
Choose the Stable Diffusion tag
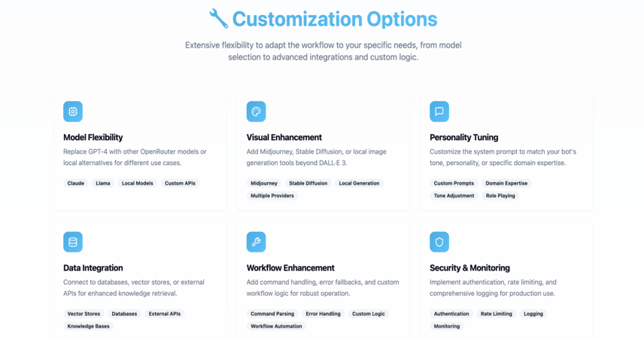click(x=308, y=183)
